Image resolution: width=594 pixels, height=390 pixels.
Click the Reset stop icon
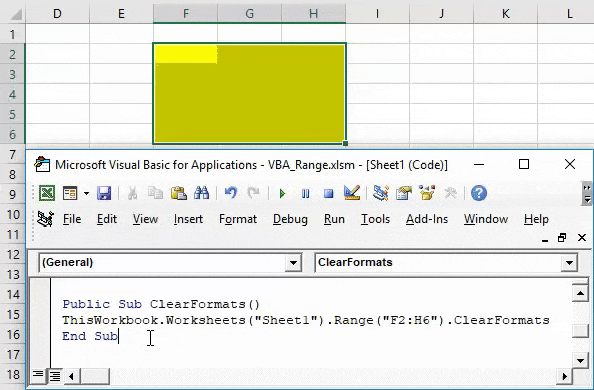point(328,194)
